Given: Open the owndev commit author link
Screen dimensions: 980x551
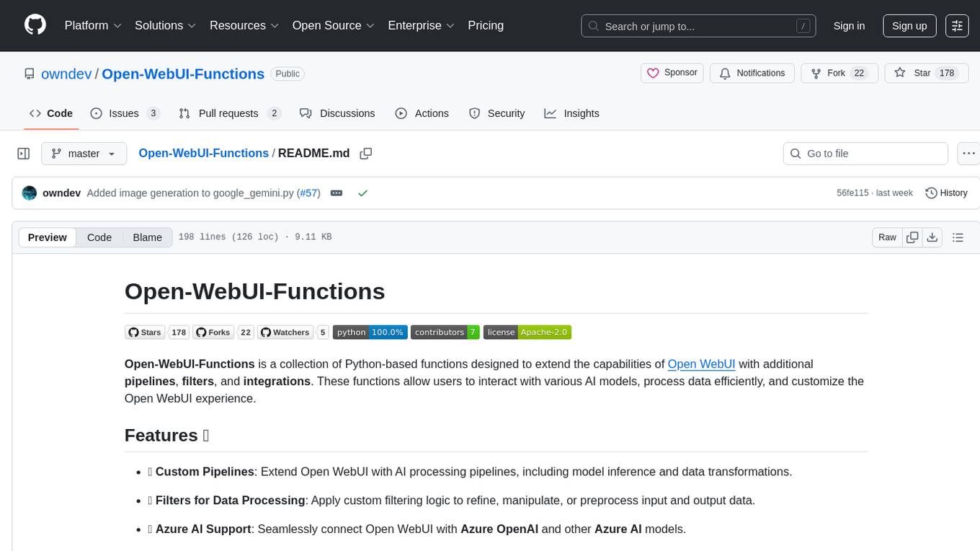Looking at the screenshot, I should [61, 193].
